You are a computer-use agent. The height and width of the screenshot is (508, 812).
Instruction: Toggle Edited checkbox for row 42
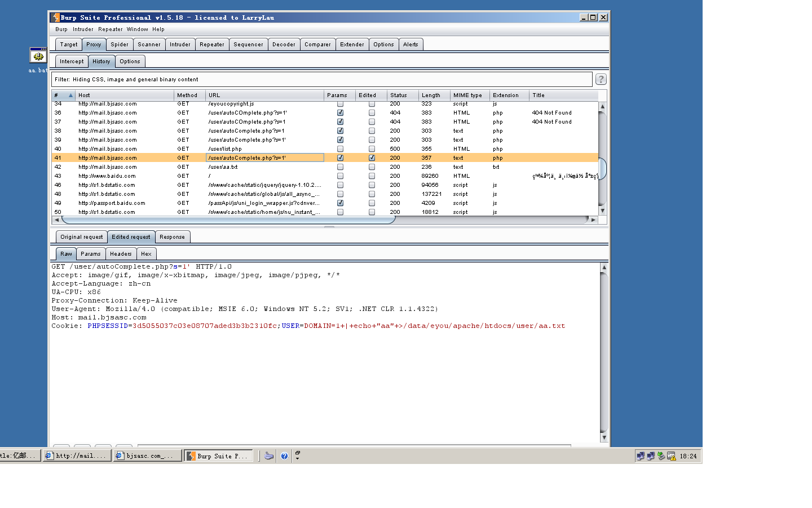pos(372,167)
